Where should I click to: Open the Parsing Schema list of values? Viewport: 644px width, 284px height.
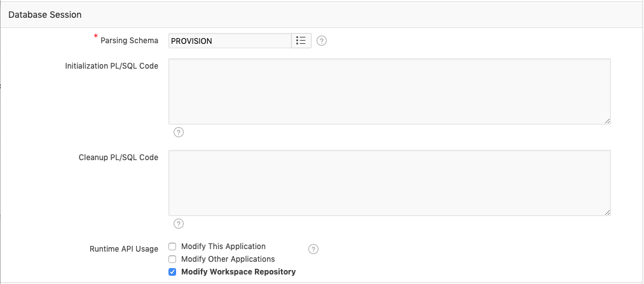point(301,41)
